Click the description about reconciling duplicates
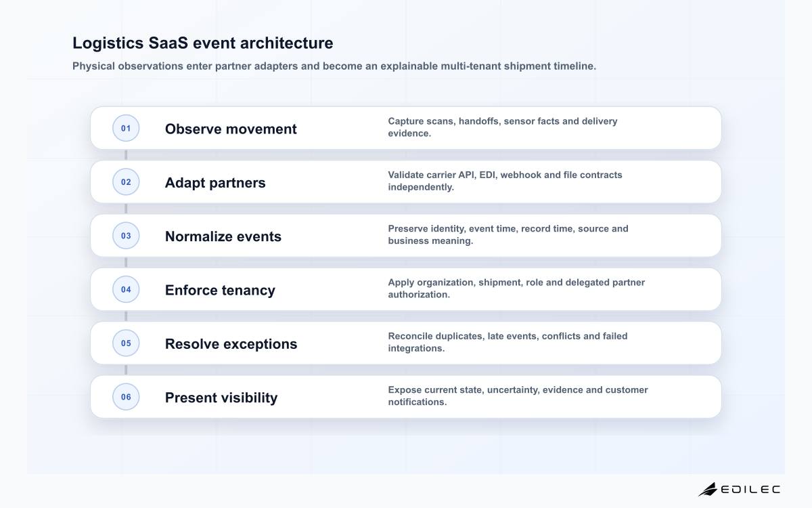 (507, 342)
